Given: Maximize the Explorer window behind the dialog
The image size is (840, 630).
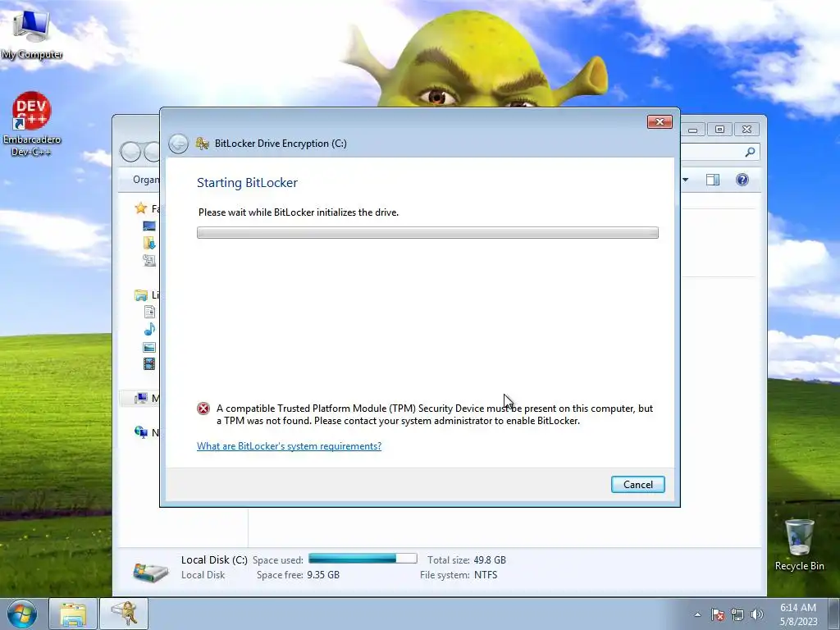Looking at the screenshot, I should click(x=719, y=129).
